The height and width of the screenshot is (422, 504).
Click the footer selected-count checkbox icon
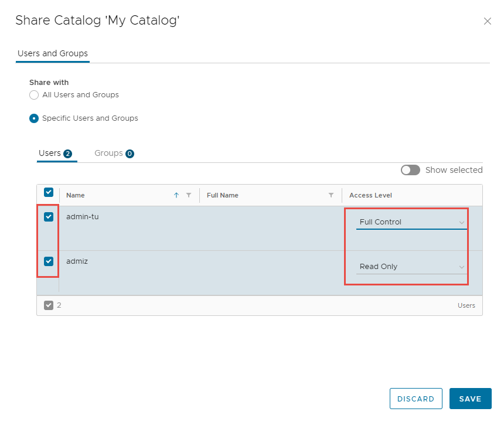(49, 305)
